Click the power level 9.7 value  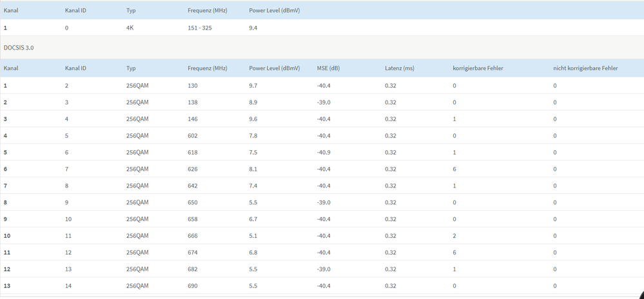(x=253, y=86)
